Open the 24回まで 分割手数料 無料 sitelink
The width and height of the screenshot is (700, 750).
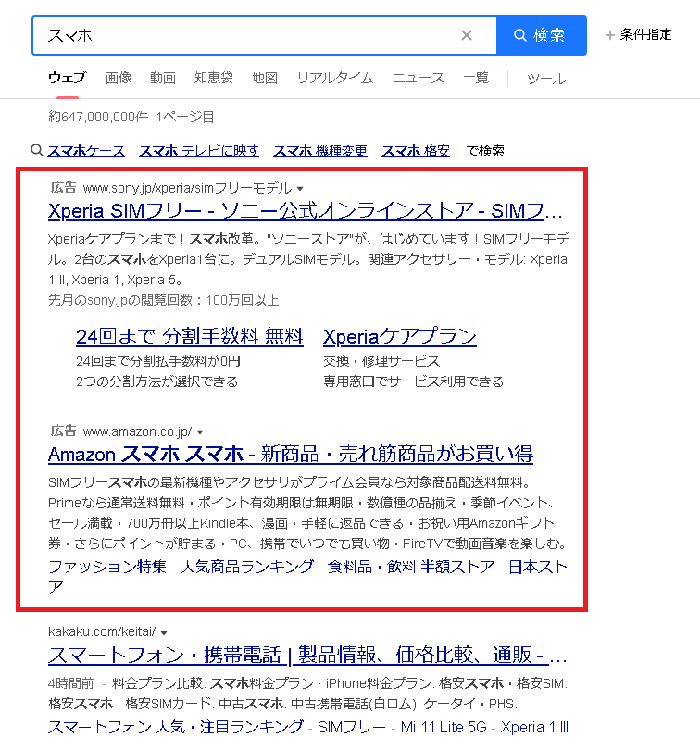point(190,337)
